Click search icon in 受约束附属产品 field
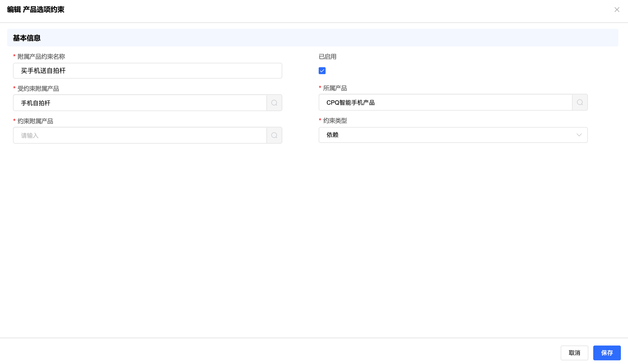This screenshot has width=628, height=364. 274,103
